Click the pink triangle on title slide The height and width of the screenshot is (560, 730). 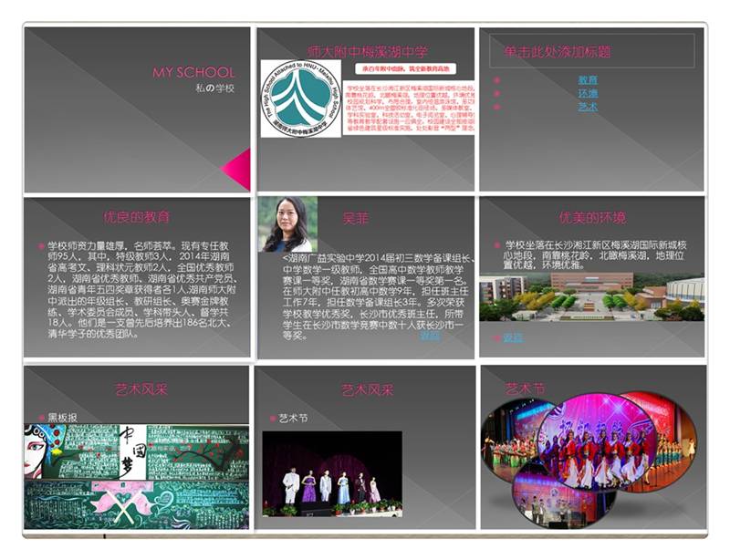[x=239, y=170]
